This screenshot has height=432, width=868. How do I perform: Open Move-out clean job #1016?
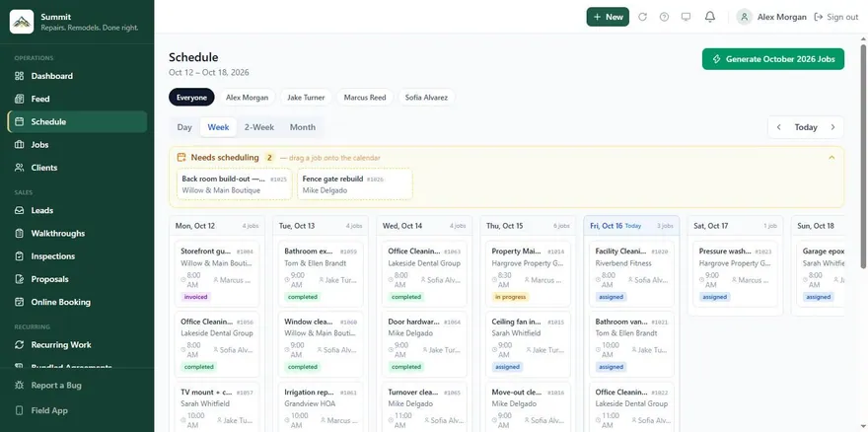tap(528, 406)
